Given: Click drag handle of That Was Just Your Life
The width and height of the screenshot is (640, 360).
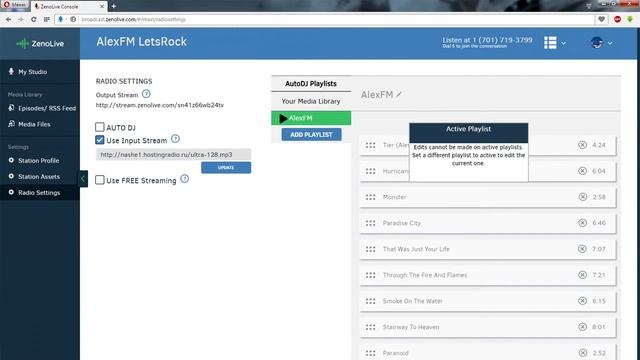Looking at the screenshot, I should [x=371, y=249].
